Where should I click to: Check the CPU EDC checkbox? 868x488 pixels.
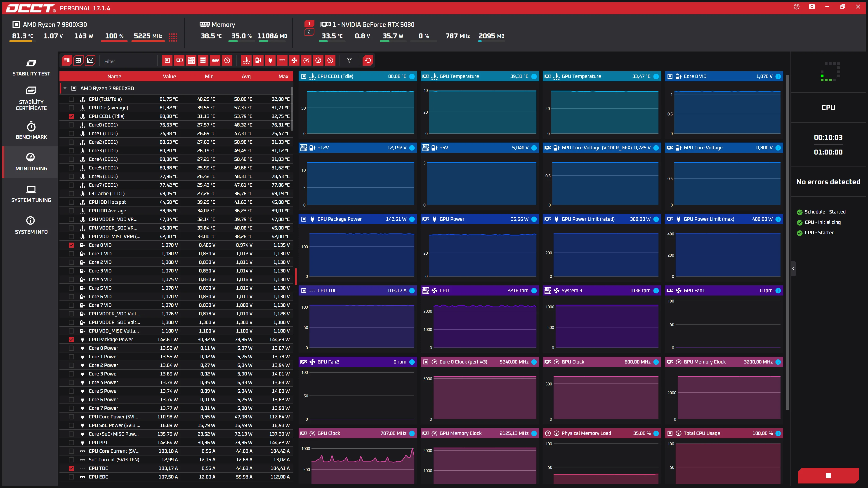(x=71, y=477)
